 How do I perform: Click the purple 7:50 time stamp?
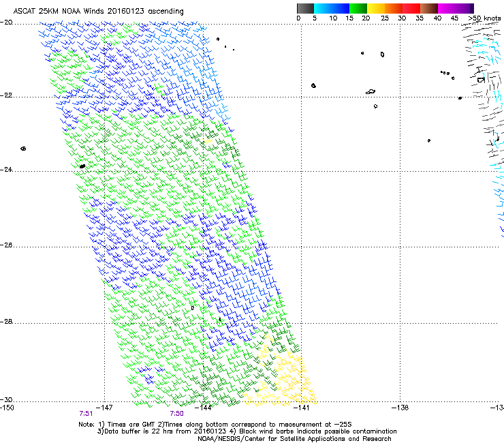tap(177, 414)
